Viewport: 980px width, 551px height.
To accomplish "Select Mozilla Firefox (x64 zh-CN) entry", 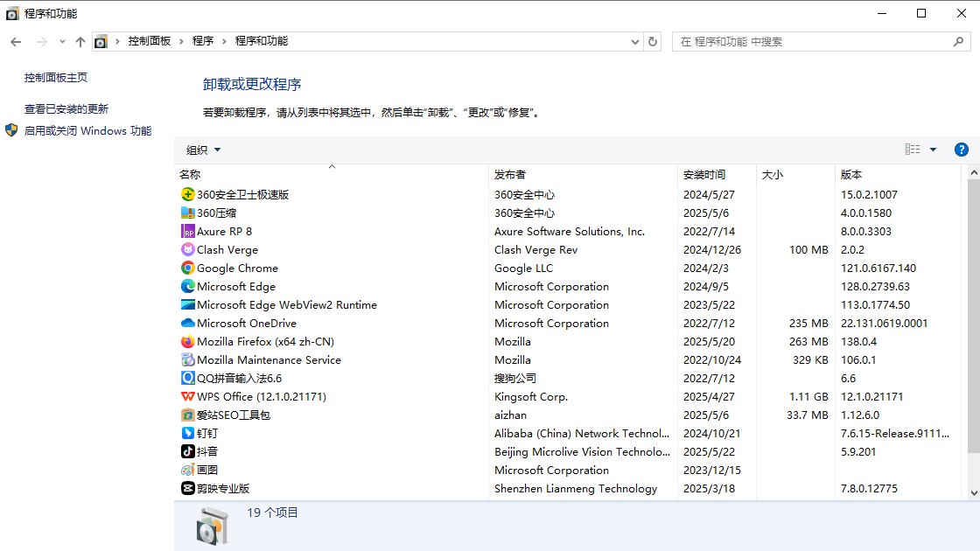I will click(247, 341).
